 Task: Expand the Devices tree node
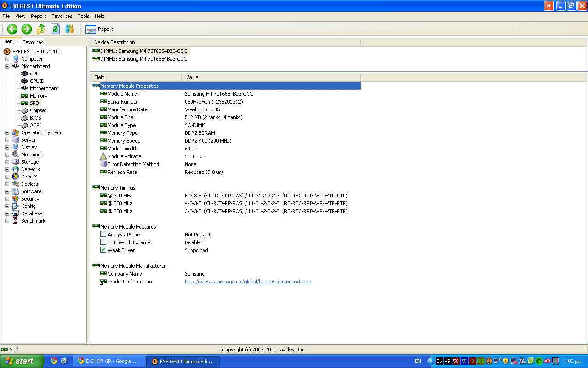(x=7, y=184)
